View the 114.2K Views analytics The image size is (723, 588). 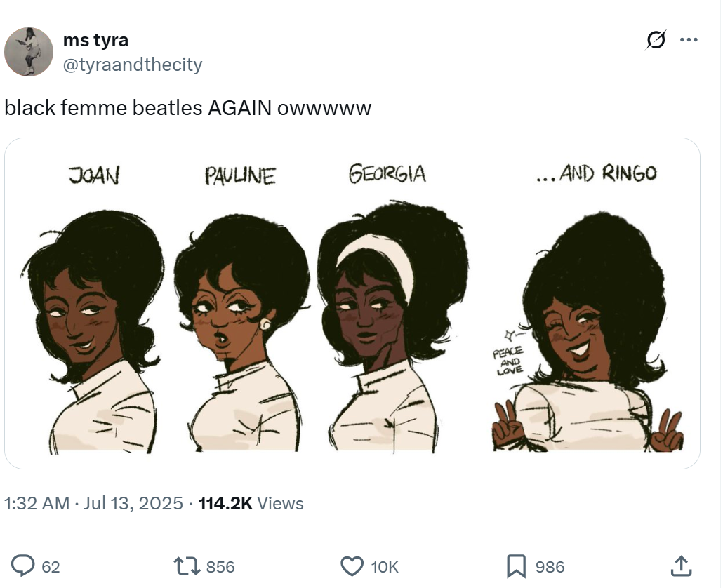251,503
